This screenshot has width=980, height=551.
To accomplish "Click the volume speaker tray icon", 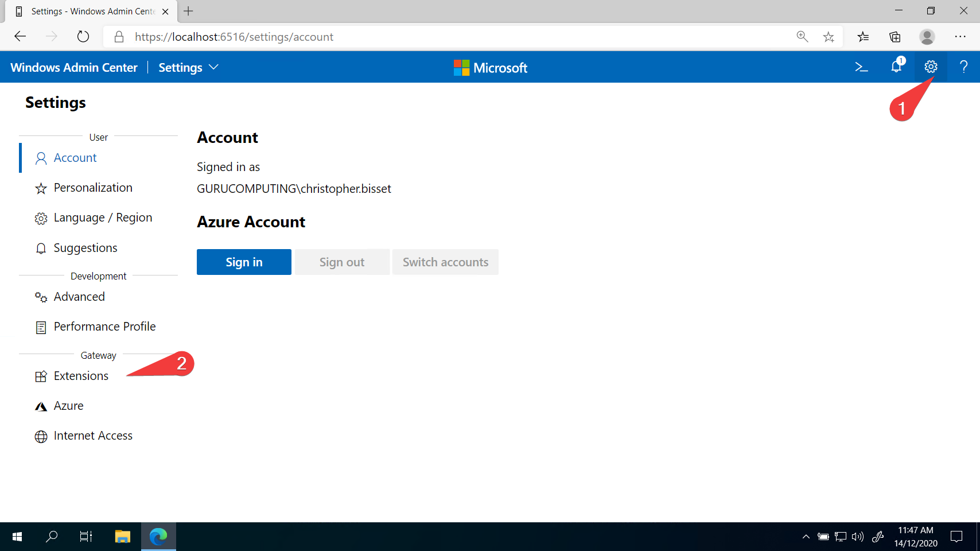I will [x=858, y=537].
